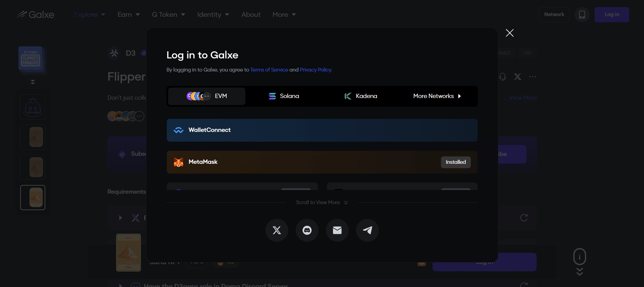Viewport: 644px width, 287px height.
Task: Select the currently highlighted NFT sidebar thumbnail
Action: [33, 198]
